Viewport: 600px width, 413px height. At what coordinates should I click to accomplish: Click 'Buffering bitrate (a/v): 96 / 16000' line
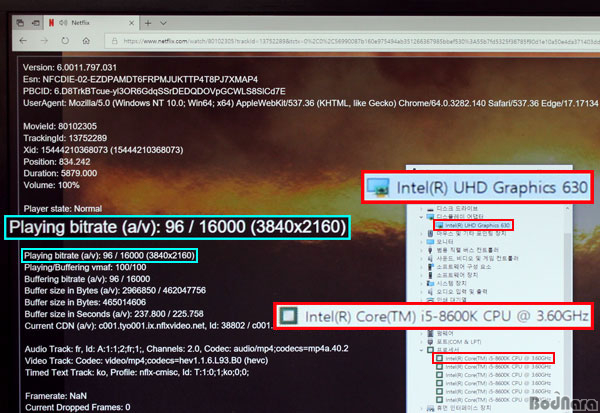87,279
